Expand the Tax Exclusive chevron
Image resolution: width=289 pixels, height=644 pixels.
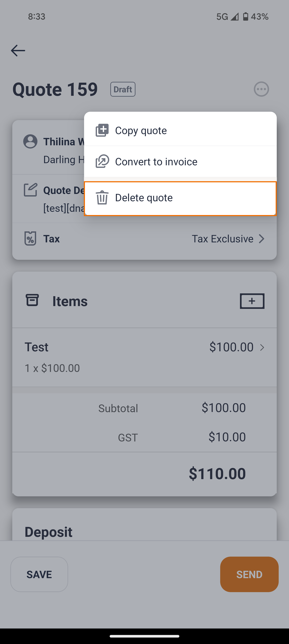[261, 239]
